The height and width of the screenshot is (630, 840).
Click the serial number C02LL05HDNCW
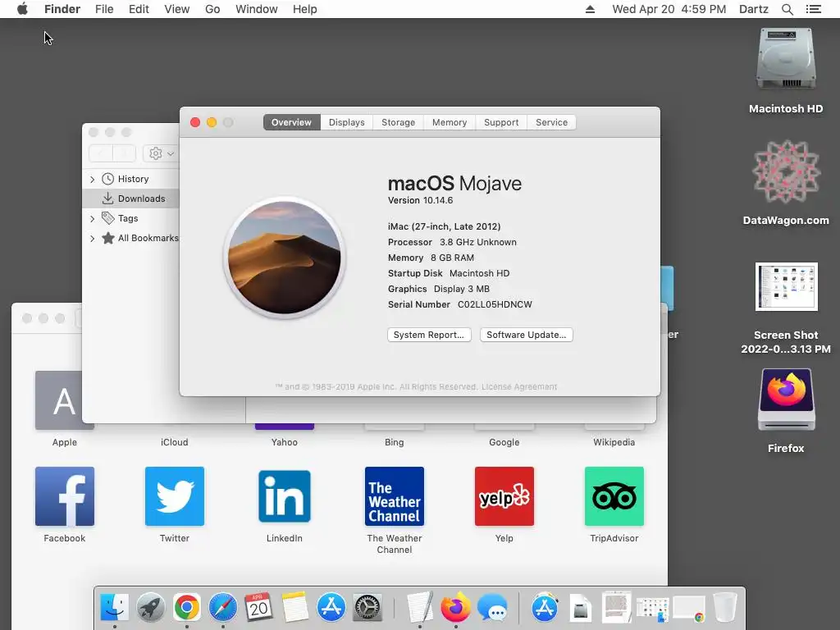pos(495,305)
